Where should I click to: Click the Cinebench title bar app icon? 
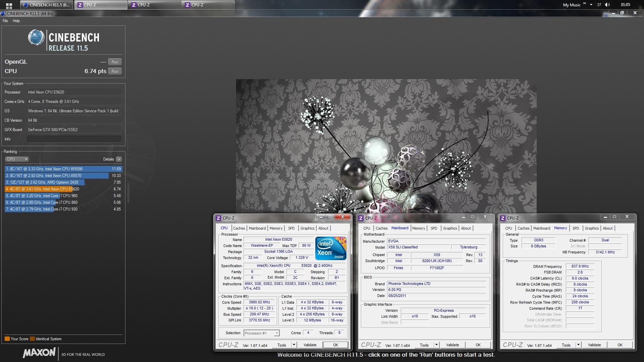(3, 13)
